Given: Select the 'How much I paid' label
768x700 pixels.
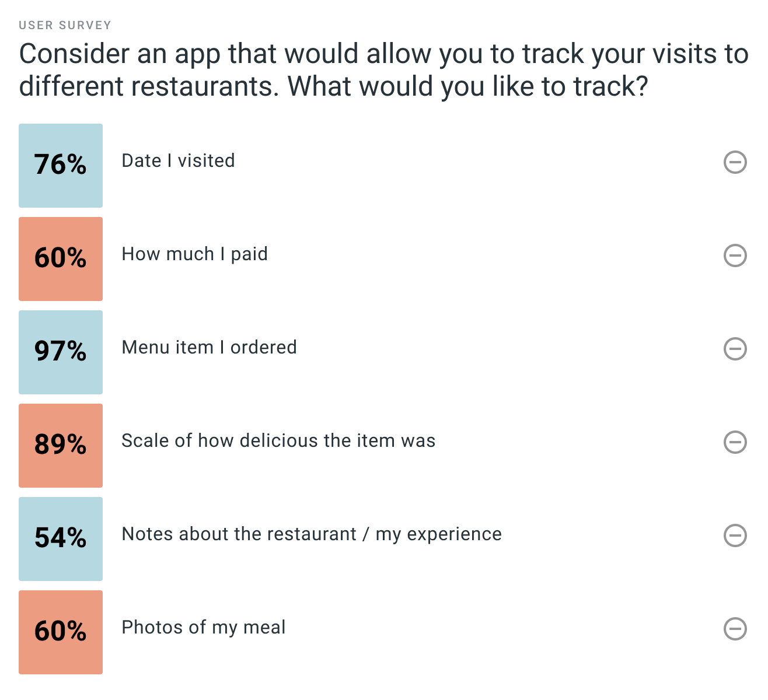Looking at the screenshot, I should click(x=194, y=254).
